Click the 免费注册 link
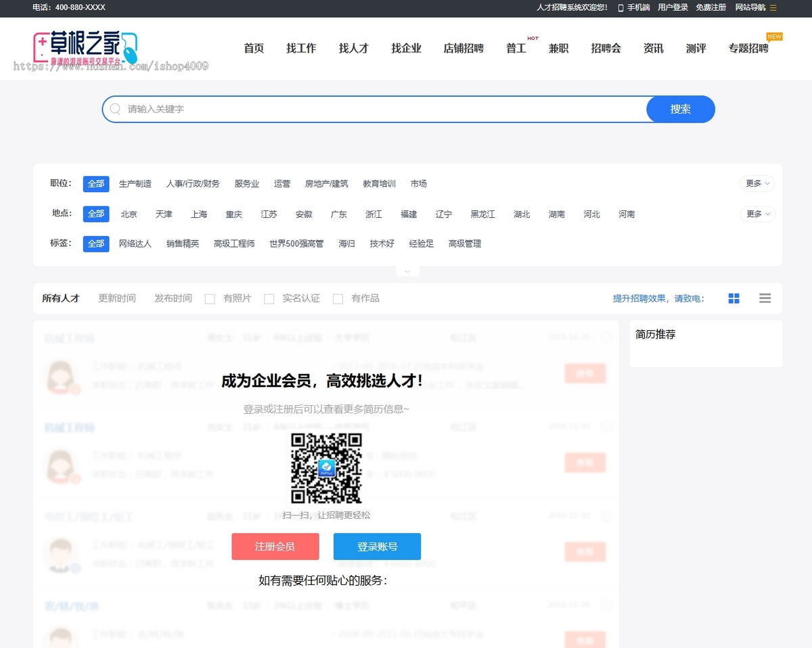The height and width of the screenshot is (648, 812). [711, 7]
